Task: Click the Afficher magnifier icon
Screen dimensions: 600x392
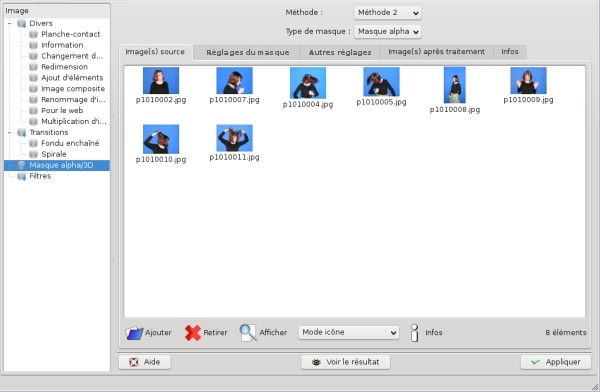Action: coord(248,333)
